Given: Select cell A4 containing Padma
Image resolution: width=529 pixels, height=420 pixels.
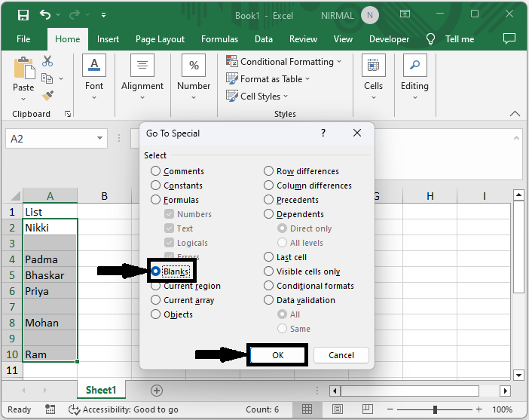Looking at the screenshot, I should coord(50,259).
